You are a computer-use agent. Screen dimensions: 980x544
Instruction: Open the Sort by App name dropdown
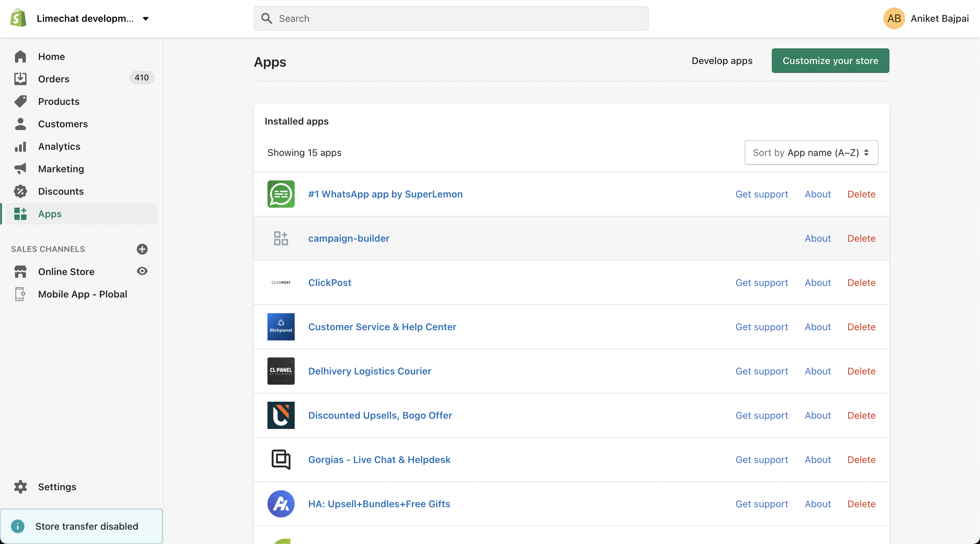811,153
